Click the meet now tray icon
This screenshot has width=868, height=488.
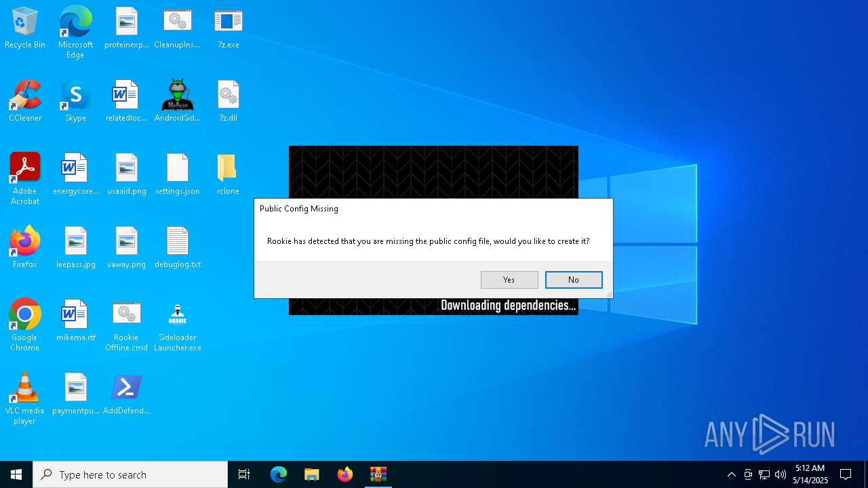pos(748,474)
